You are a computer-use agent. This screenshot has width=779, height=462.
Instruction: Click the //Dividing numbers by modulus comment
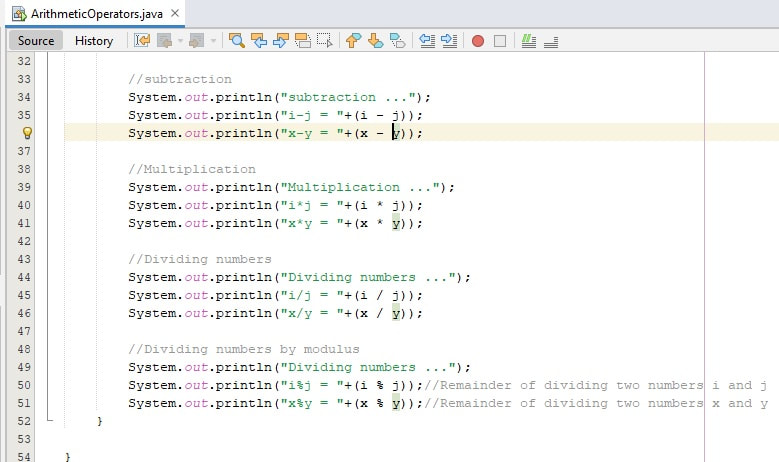pos(244,349)
